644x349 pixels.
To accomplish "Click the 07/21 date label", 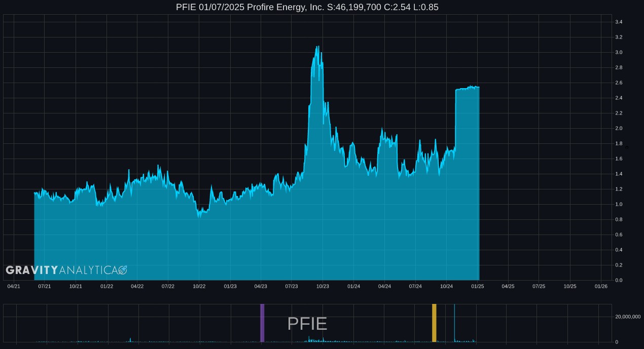I will [45, 286].
